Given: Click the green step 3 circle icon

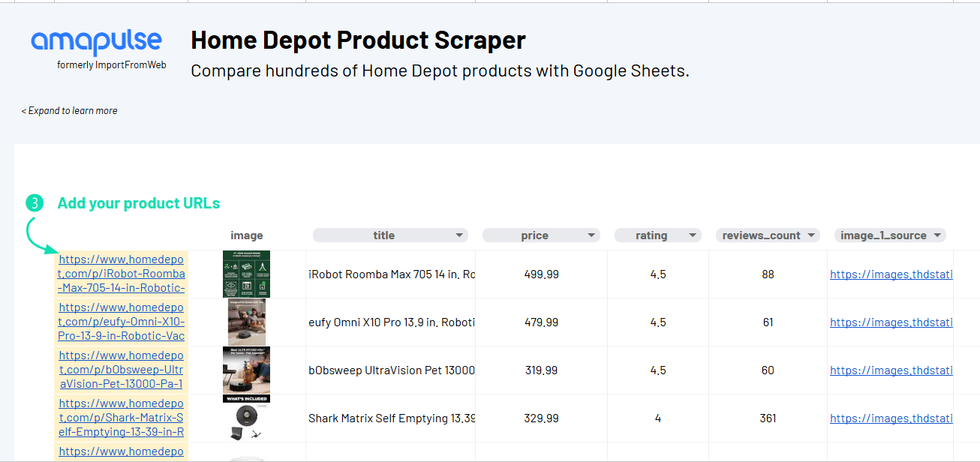Looking at the screenshot, I should click(35, 203).
